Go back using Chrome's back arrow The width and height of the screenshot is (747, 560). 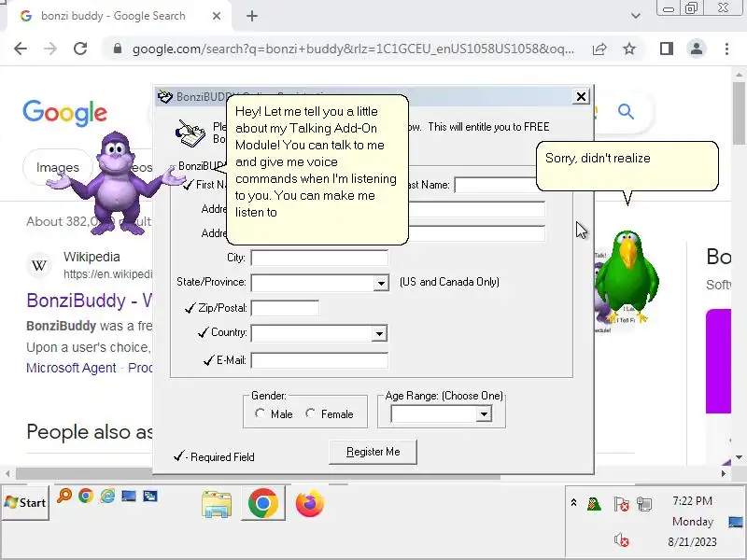[x=21, y=49]
